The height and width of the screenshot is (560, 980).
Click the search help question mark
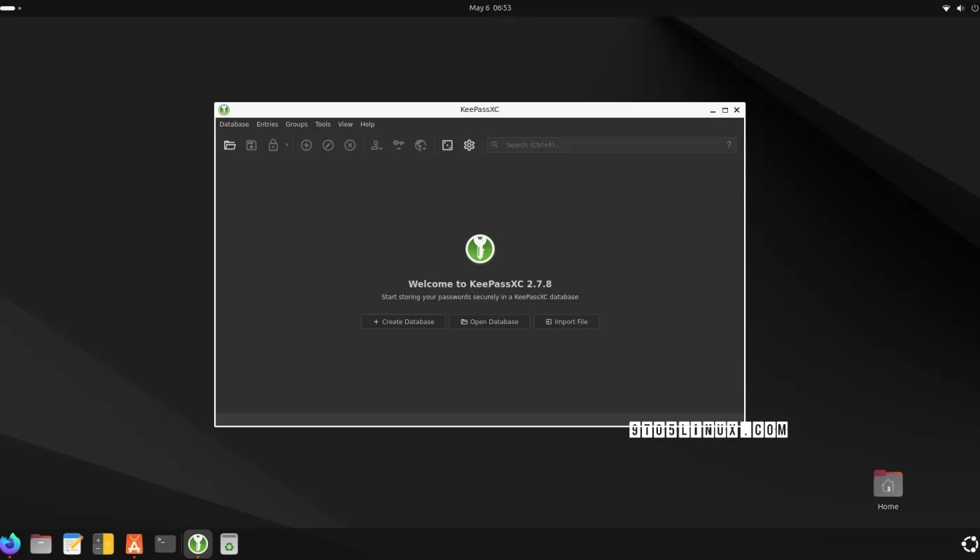point(729,145)
